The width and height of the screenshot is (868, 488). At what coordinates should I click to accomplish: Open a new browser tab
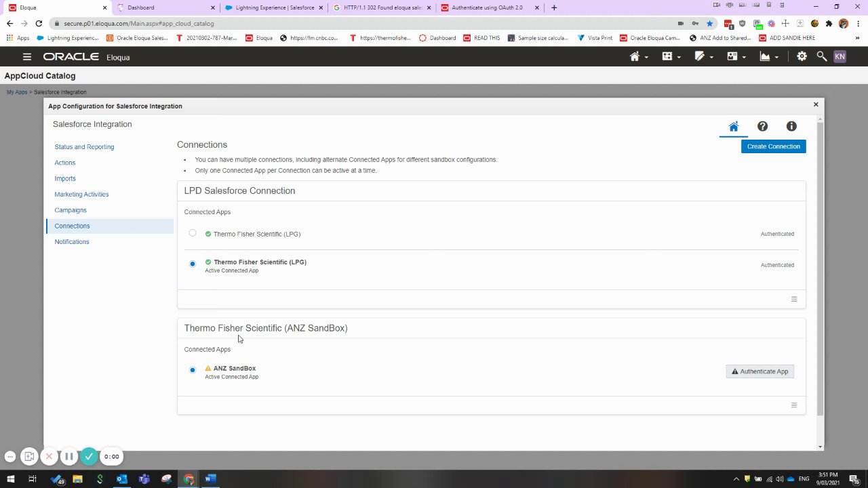554,7
